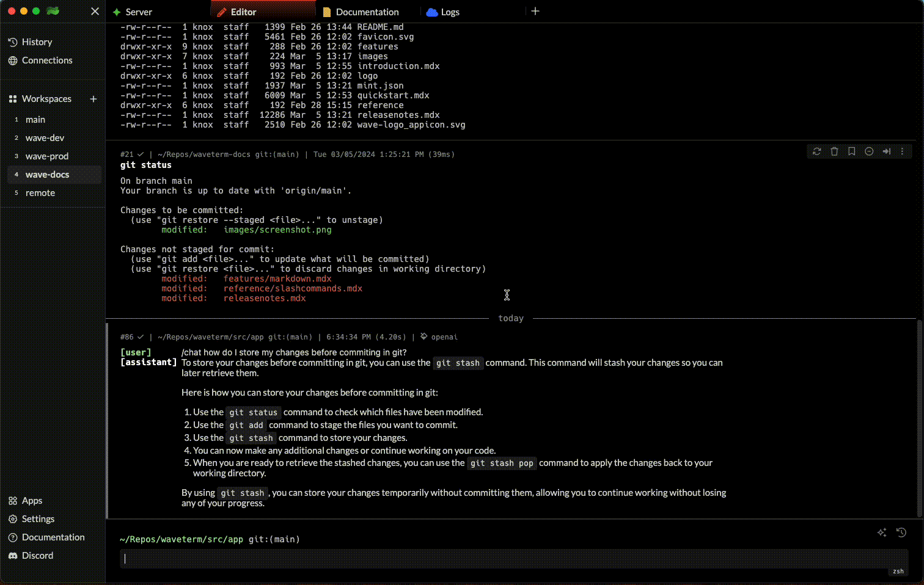Viewport: 924px width, 585px height.
Task: Click the Workspaces grid icon
Action: click(x=13, y=99)
